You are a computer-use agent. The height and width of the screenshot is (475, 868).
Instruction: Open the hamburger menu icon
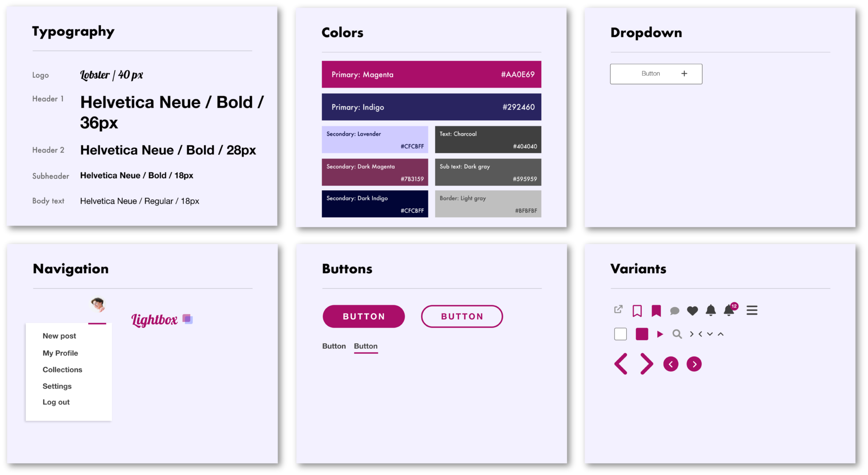pyautogui.click(x=752, y=310)
